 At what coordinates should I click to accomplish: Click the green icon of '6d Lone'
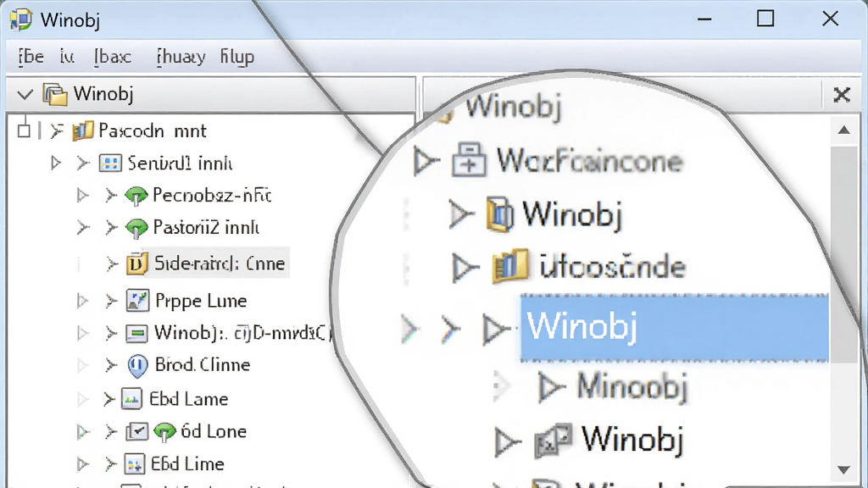tap(164, 431)
